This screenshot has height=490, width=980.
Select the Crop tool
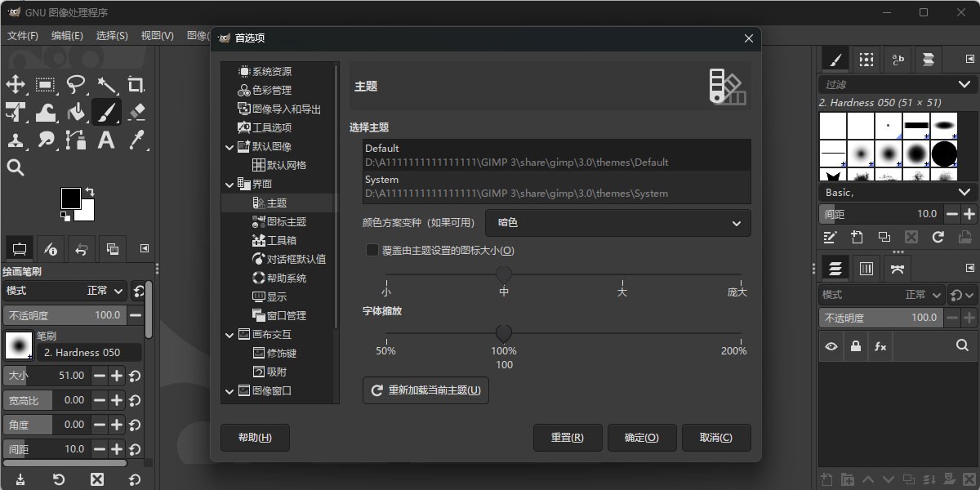136,84
